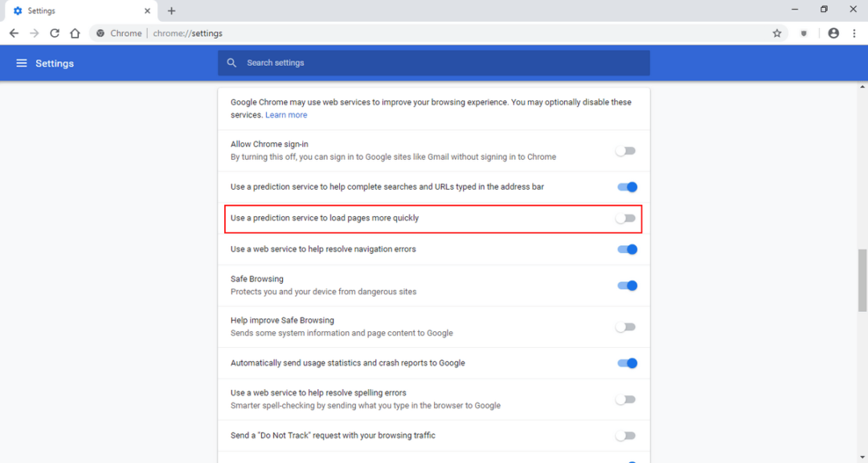Enable prediction service to load pages more quickly

click(625, 217)
